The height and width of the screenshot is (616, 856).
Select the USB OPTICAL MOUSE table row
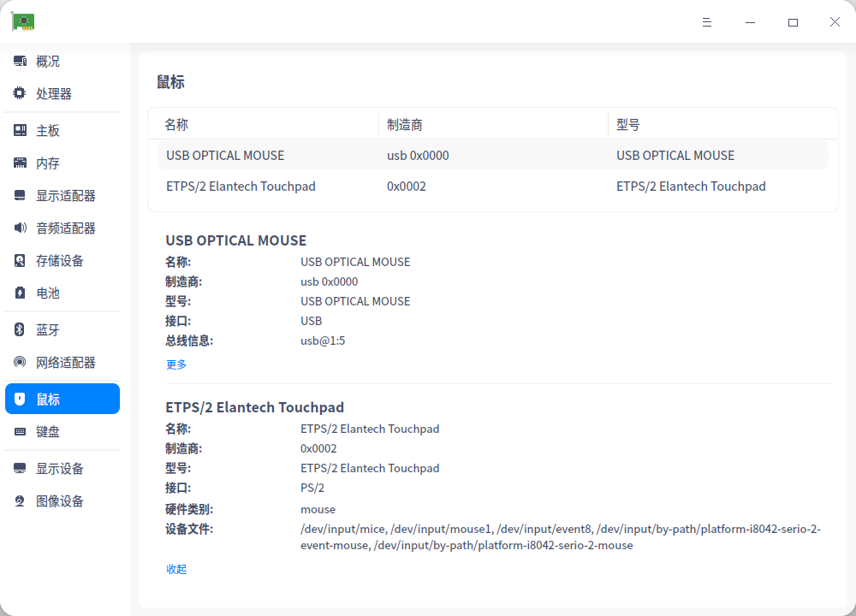point(342,155)
